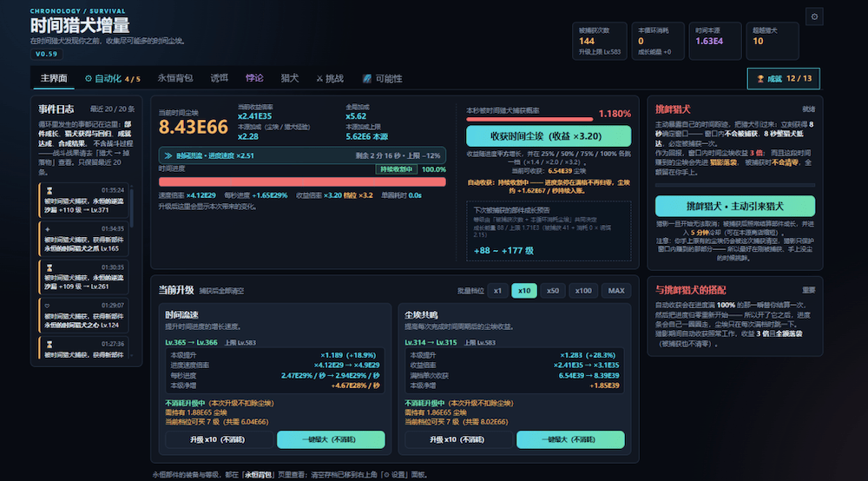
Task: Click the trophy icon in 成就 button
Action: (x=760, y=79)
